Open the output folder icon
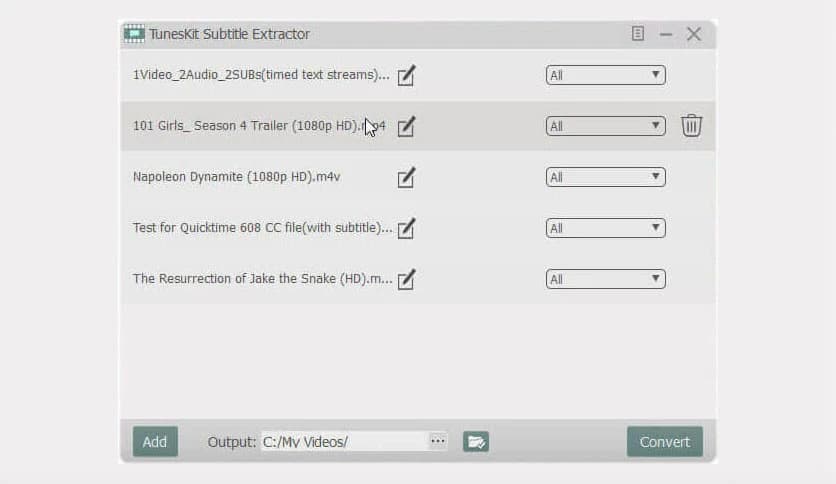This screenshot has width=836, height=484. (x=476, y=442)
